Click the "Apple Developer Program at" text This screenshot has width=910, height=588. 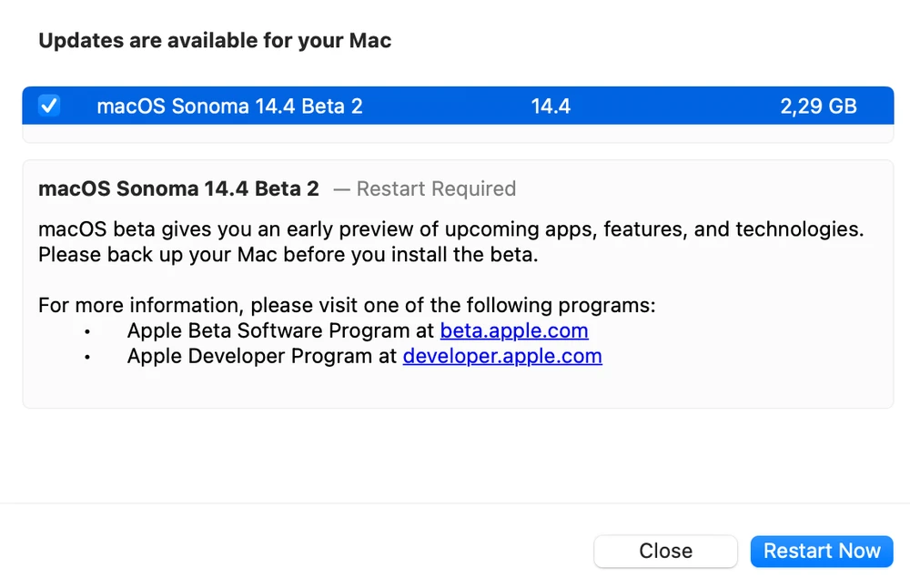click(262, 356)
